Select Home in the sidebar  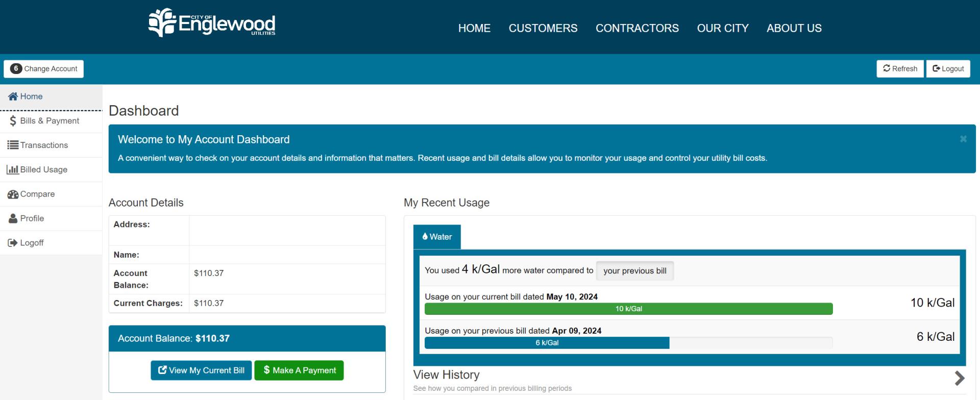click(51, 96)
